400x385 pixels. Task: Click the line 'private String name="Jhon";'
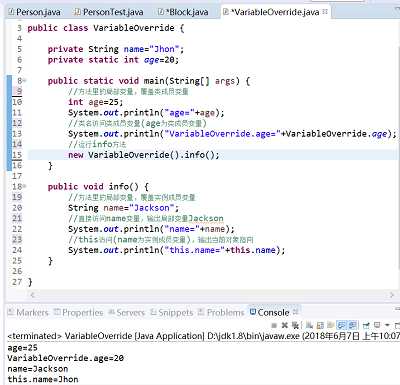[x=116, y=49]
